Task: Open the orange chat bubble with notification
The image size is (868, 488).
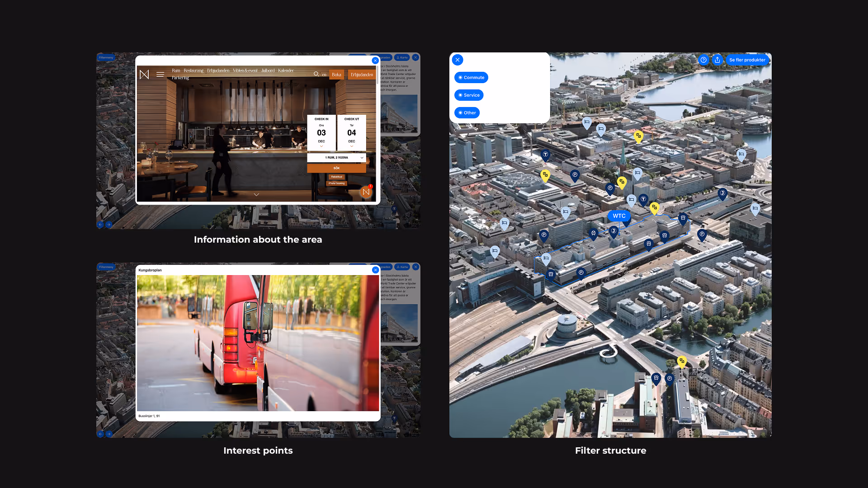Action: pyautogui.click(x=366, y=192)
